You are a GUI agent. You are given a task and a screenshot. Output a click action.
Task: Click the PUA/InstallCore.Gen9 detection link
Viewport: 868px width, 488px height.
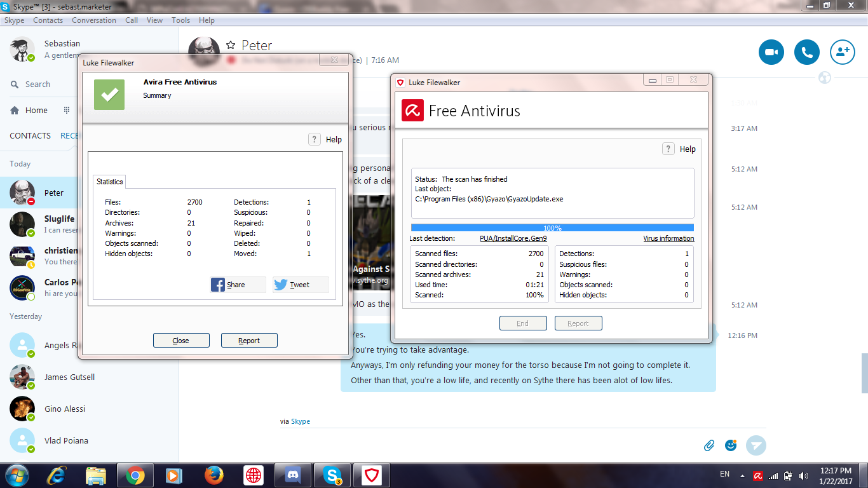coord(513,239)
